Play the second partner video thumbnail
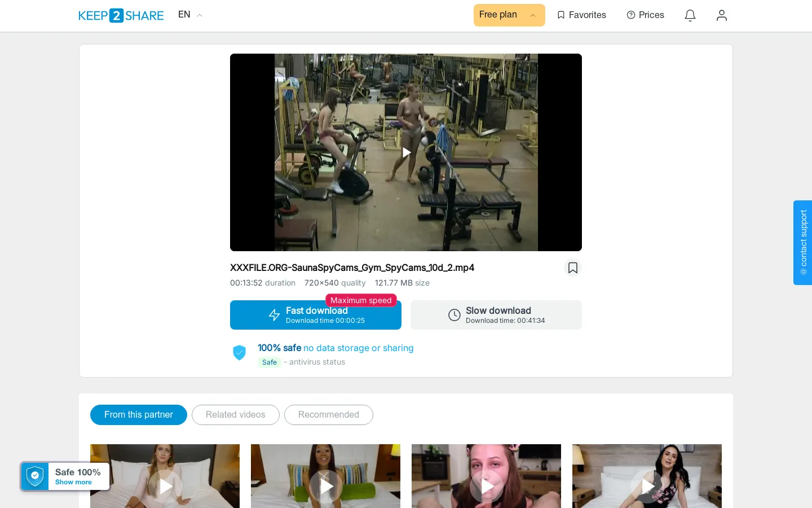812x508 pixels. tap(325, 485)
